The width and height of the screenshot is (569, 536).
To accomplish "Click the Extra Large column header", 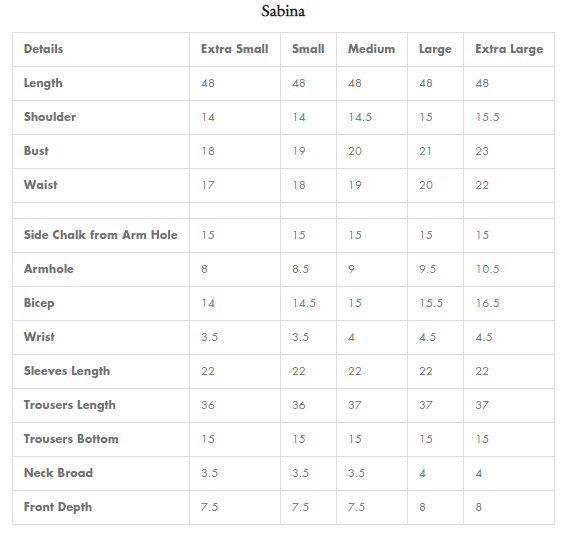I will [x=509, y=49].
